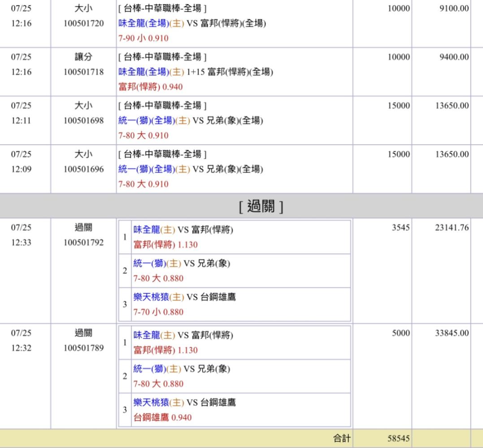Screen dimensions: 483x448
Task: Select "統一(獅)(主) VS 兄弟(象)" in parlay 100501792
Action: (182, 263)
